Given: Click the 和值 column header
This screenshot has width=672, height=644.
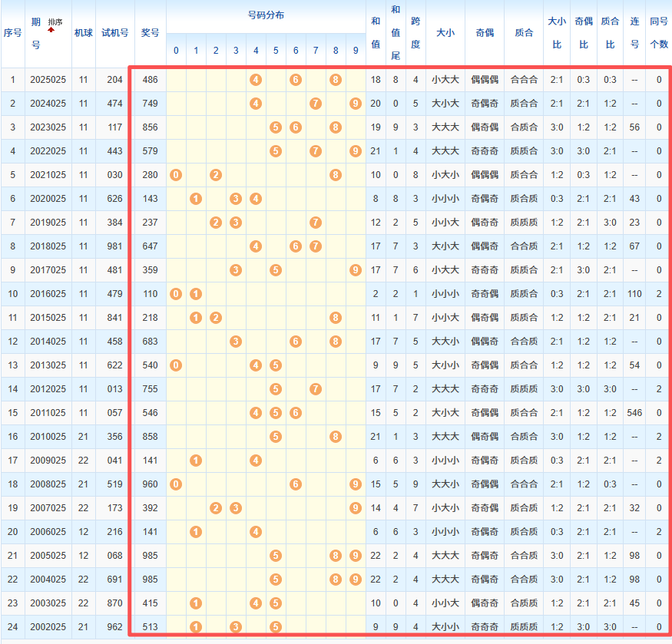Looking at the screenshot, I should [x=376, y=34].
